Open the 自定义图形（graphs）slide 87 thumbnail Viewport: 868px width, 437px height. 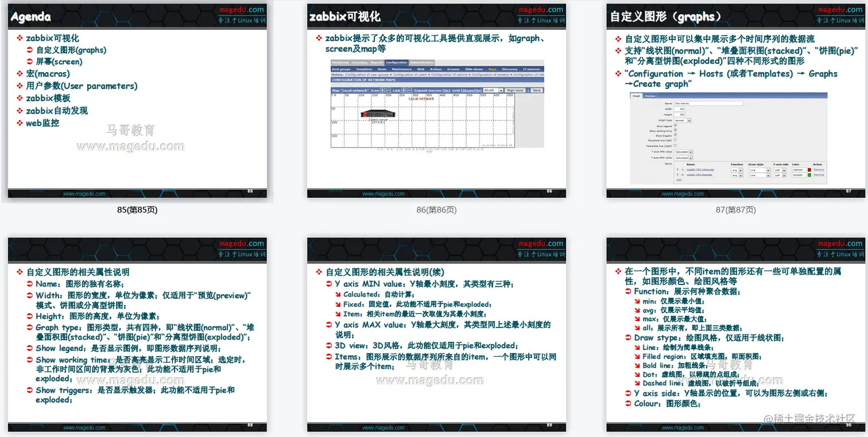[736, 100]
